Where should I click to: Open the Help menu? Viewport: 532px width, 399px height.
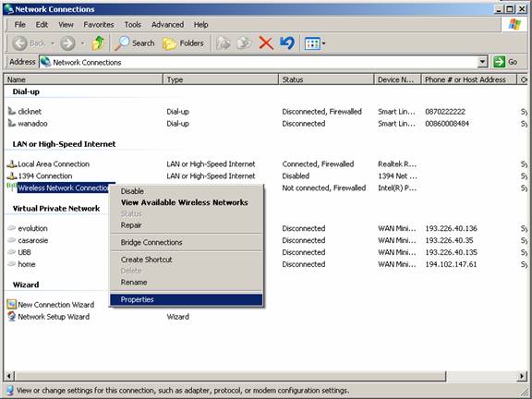point(200,24)
